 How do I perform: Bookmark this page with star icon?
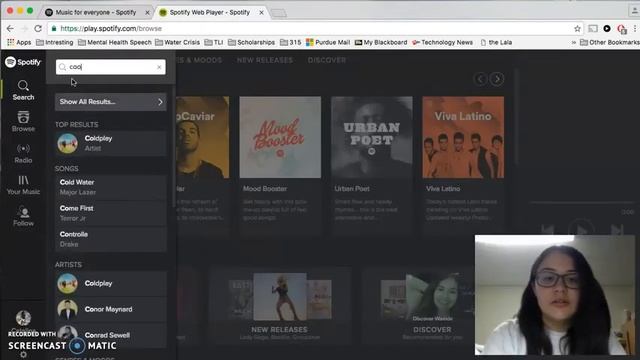pyautogui.click(x=577, y=29)
